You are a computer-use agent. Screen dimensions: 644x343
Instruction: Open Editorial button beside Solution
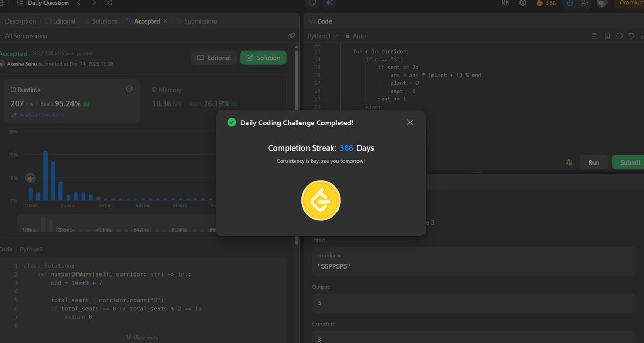pyautogui.click(x=214, y=58)
